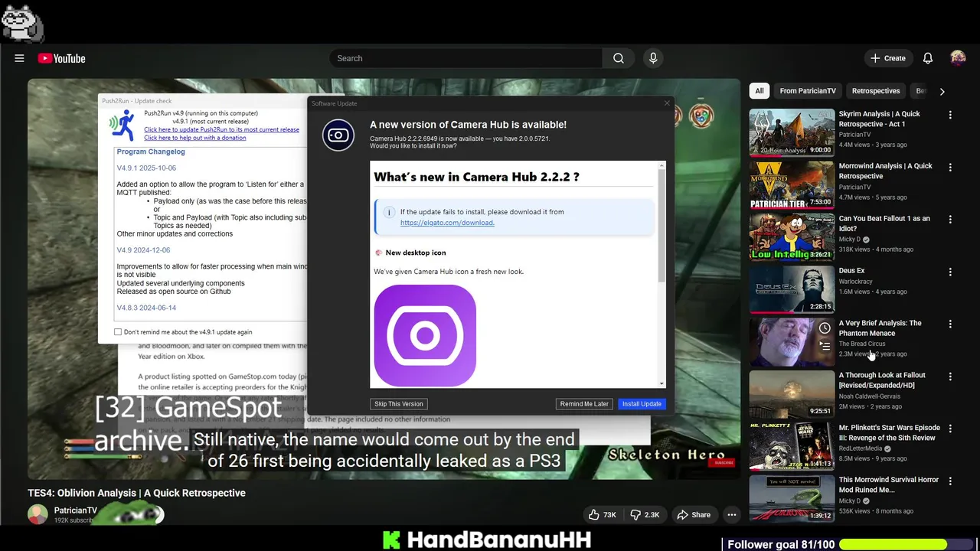Open PatricianTV channel name link

(x=76, y=510)
